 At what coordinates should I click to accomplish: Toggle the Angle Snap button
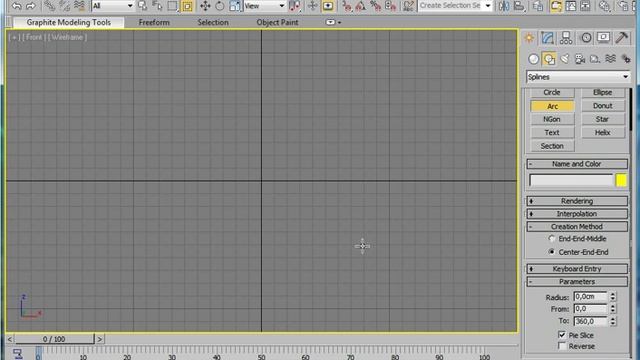pyautogui.click(x=361, y=6)
